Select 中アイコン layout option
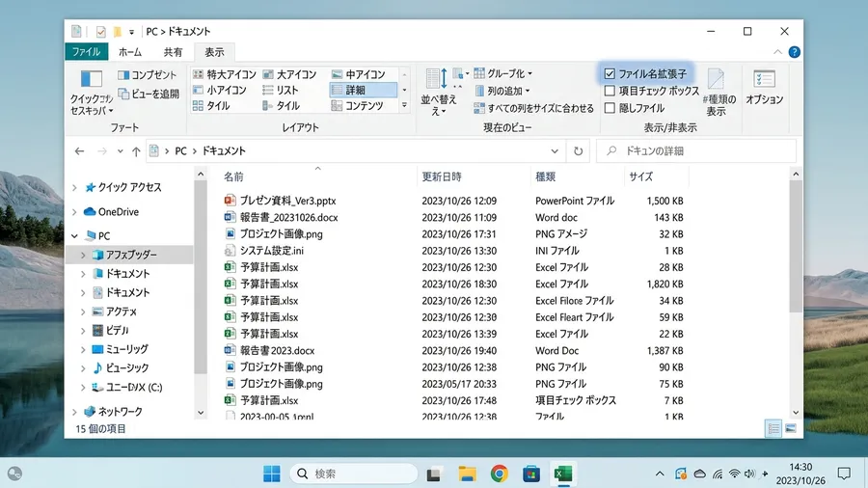This screenshot has width=868, height=488. coord(359,74)
